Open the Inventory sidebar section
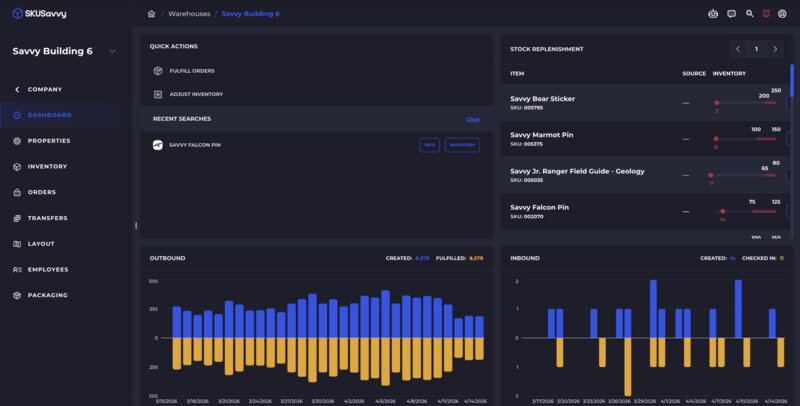 [47, 166]
